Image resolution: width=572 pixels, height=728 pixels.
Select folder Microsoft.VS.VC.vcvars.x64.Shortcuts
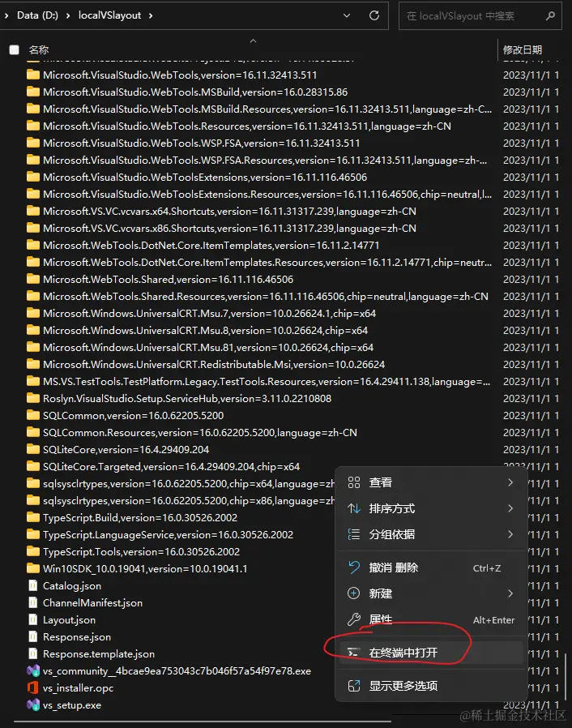229,211
